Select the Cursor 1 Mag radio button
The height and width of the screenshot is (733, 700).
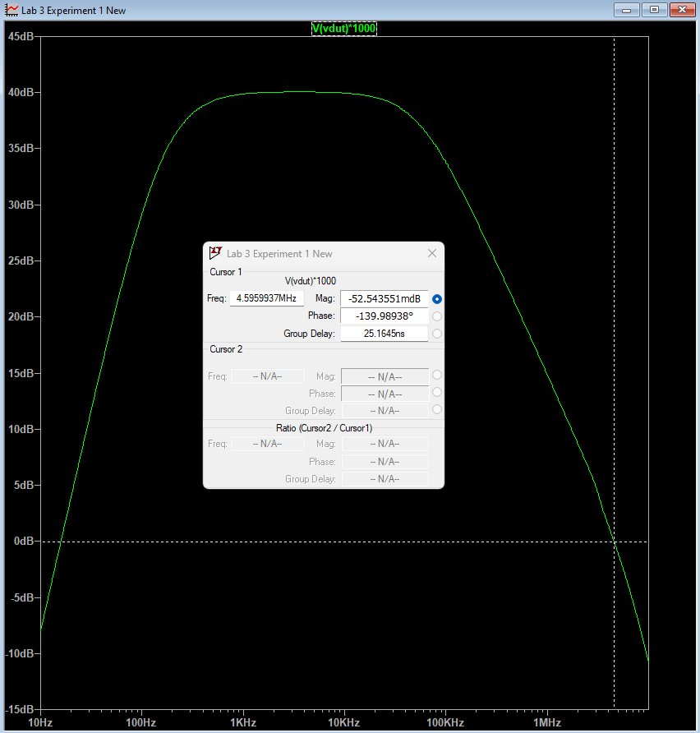pos(437,299)
